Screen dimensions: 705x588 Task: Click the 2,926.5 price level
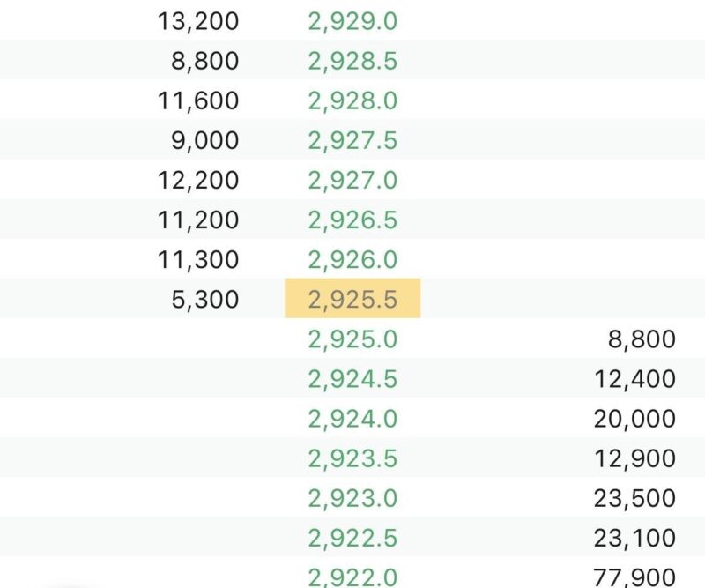352,220
